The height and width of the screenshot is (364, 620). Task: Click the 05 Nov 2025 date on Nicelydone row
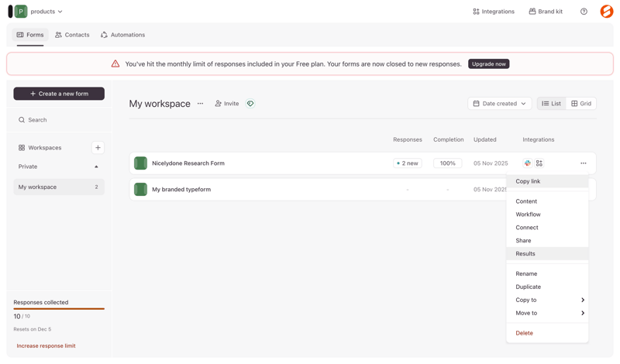pos(491,163)
